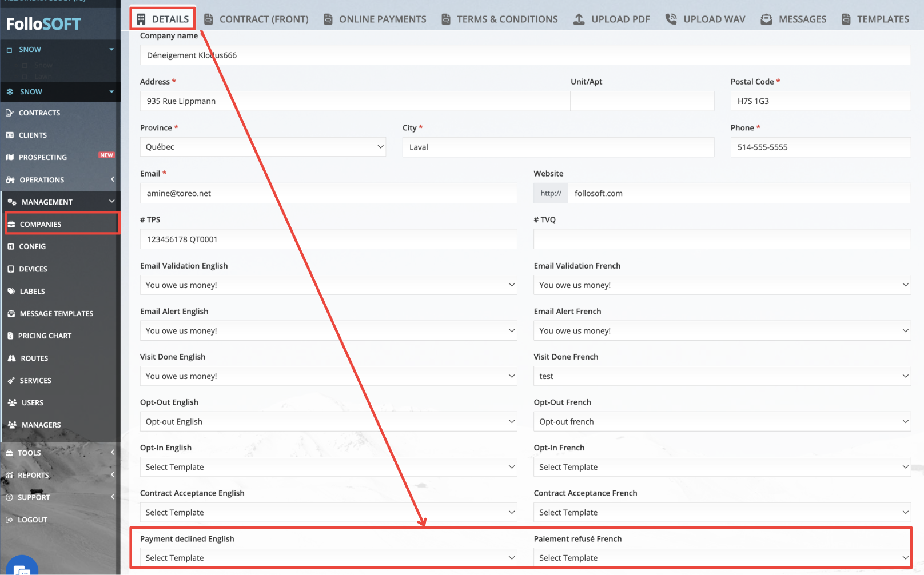The width and height of the screenshot is (924, 575).
Task: Click the Details tab building icon
Action: click(141, 19)
